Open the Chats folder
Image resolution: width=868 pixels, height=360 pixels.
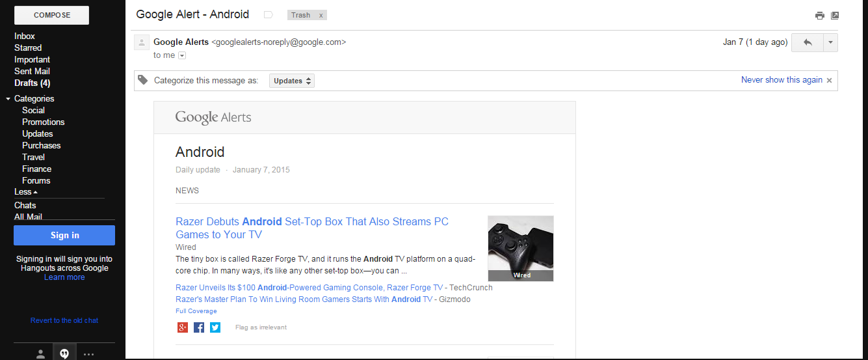(25, 205)
